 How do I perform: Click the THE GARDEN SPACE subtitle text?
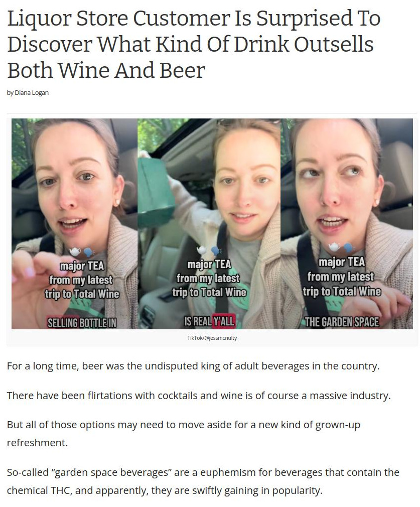click(x=342, y=322)
